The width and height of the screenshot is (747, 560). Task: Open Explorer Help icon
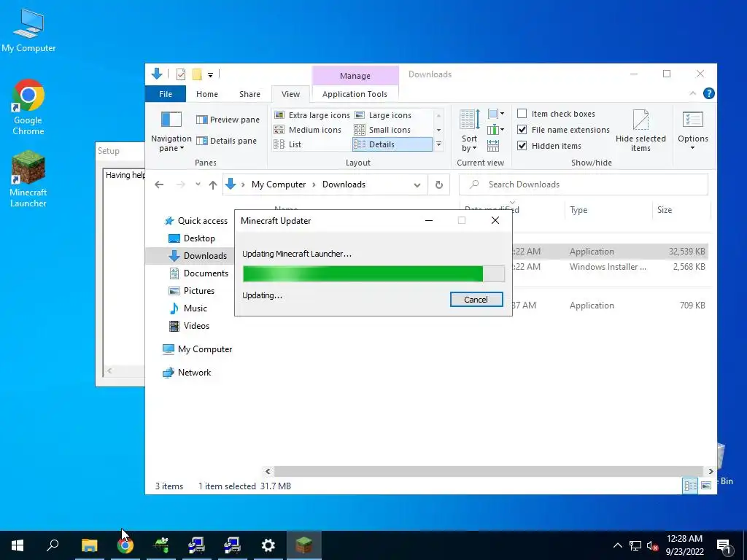(709, 93)
